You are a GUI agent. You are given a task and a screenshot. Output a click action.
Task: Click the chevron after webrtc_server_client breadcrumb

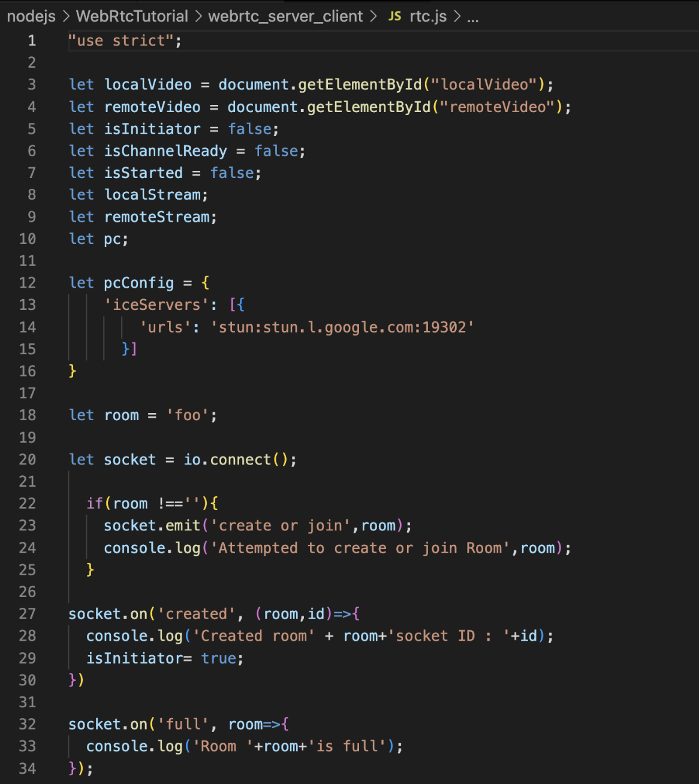pos(373,16)
